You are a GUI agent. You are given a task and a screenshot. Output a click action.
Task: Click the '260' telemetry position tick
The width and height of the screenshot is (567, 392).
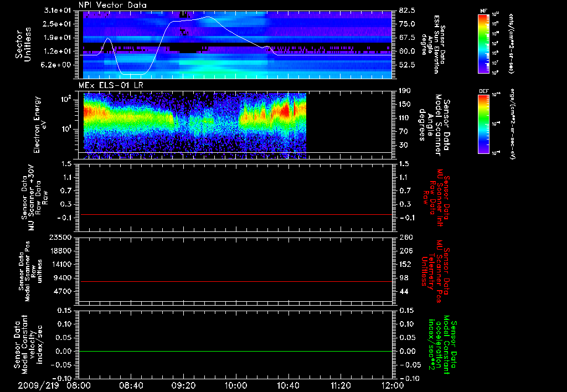pos(405,238)
